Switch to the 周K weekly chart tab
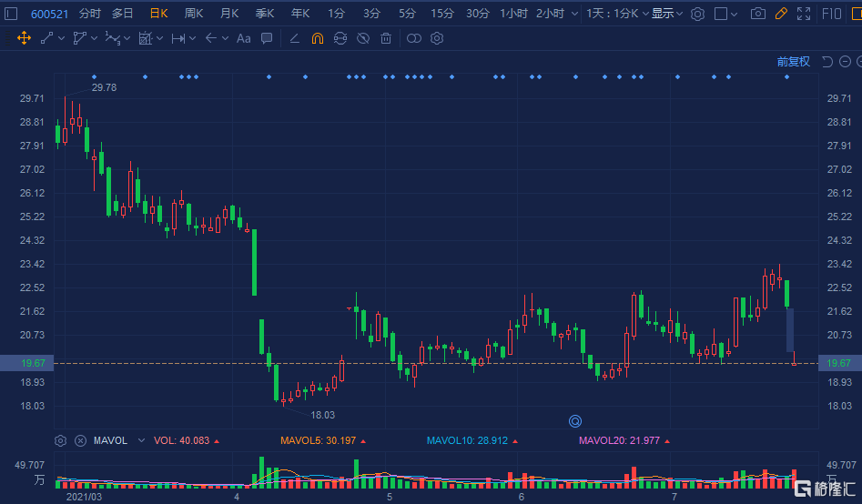The width and height of the screenshot is (862, 504). click(194, 14)
